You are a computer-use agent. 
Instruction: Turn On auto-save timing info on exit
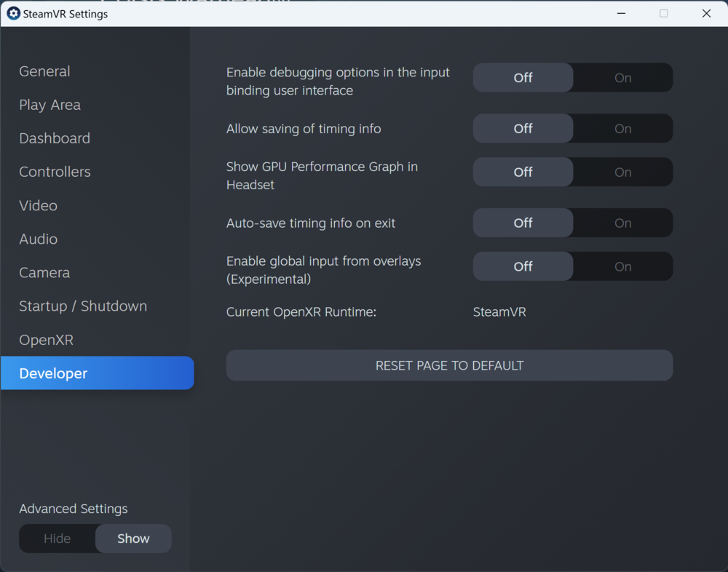(622, 223)
